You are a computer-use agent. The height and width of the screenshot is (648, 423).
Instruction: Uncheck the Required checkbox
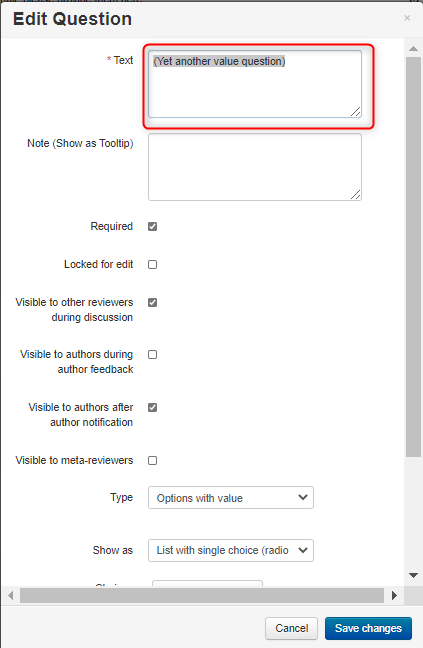pos(152,226)
